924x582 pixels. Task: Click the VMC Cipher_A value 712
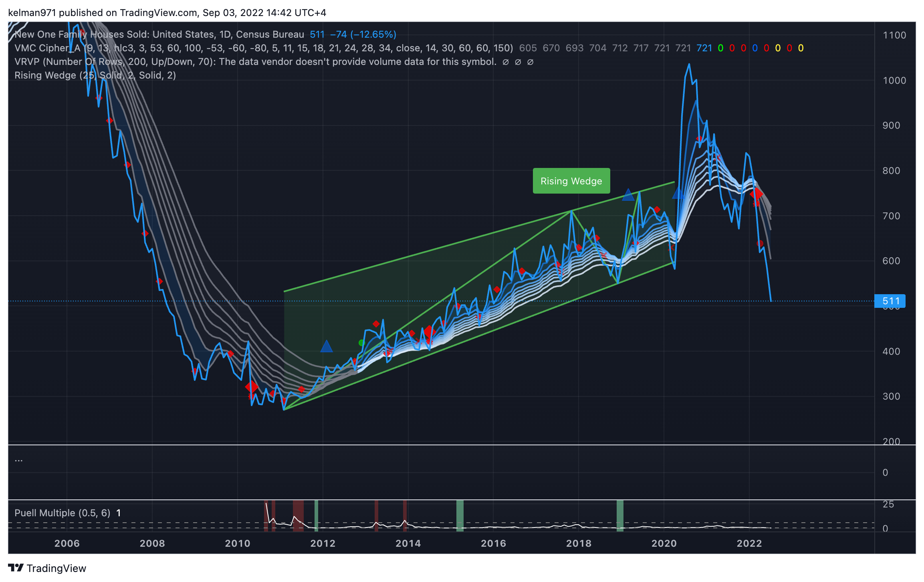620,48
